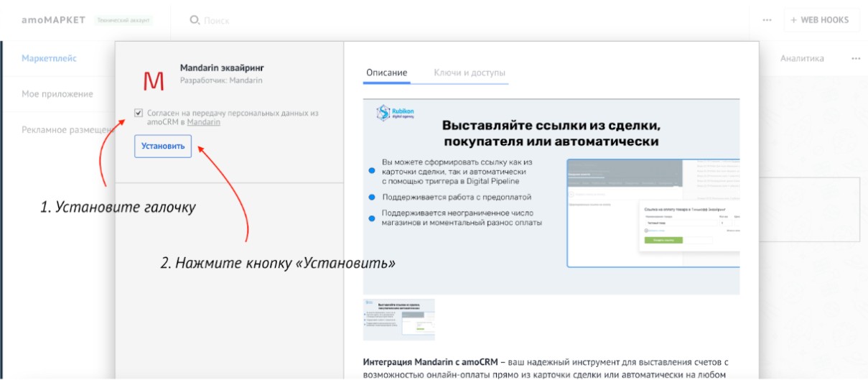Click the amoМАРКЕТ logo
This screenshot has height=380, width=868.
pyautogui.click(x=53, y=20)
